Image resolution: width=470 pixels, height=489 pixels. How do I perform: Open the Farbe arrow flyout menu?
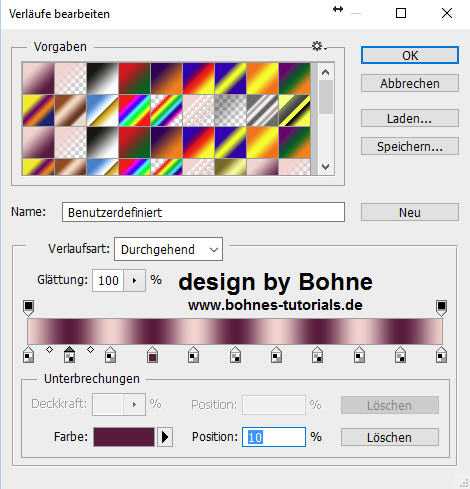click(x=165, y=437)
